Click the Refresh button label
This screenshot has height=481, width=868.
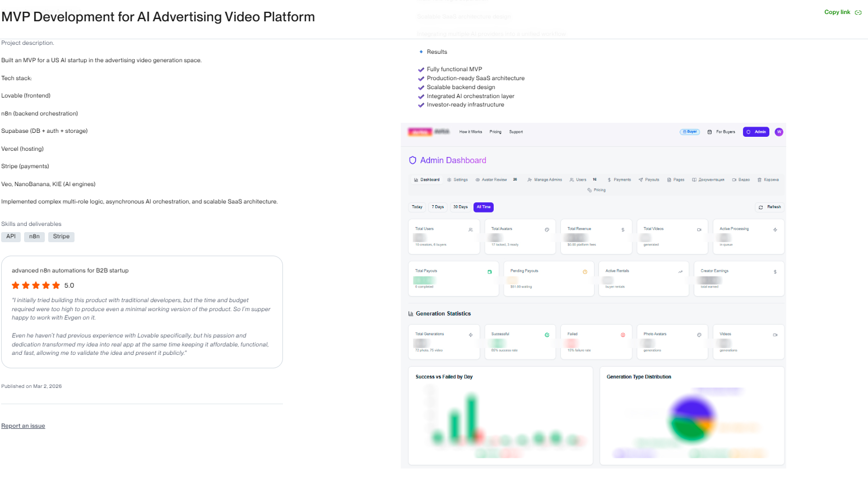coord(774,207)
